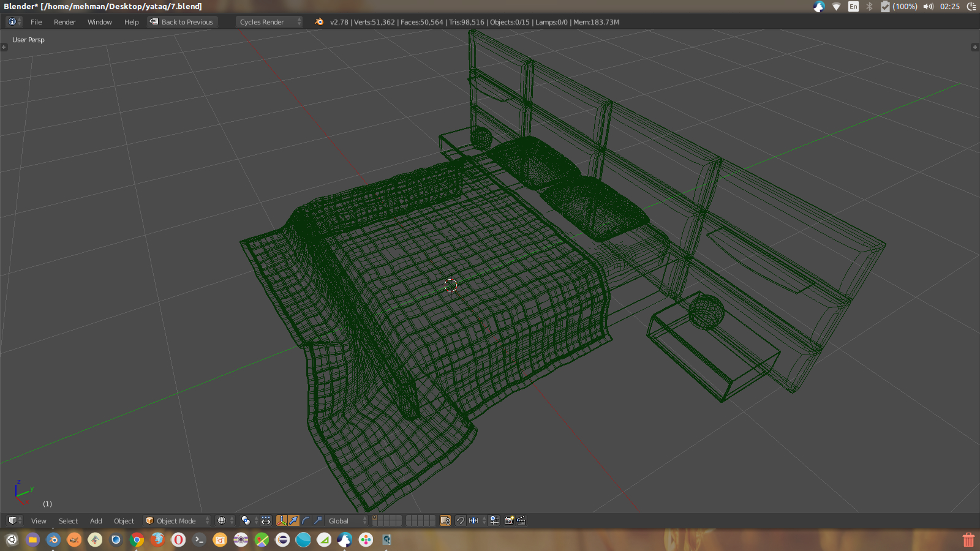The width and height of the screenshot is (980, 551).
Task: Open the OpenGL render image camera icon
Action: click(509, 520)
